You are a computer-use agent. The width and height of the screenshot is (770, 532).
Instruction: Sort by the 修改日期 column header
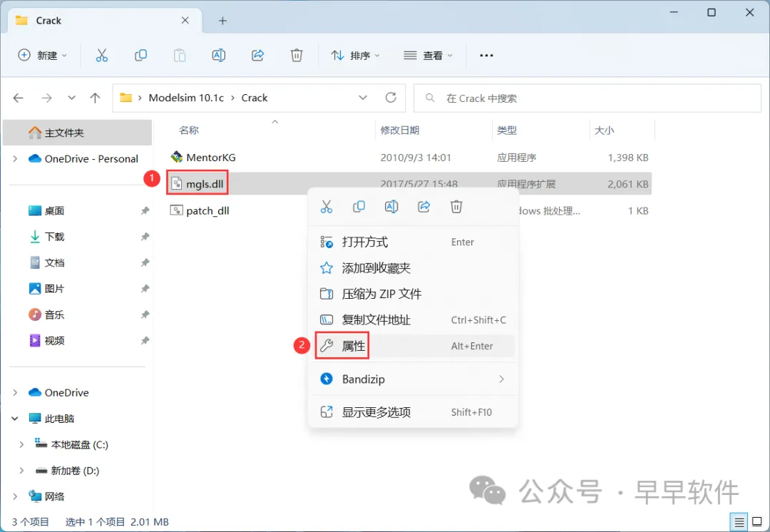(400, 131)
